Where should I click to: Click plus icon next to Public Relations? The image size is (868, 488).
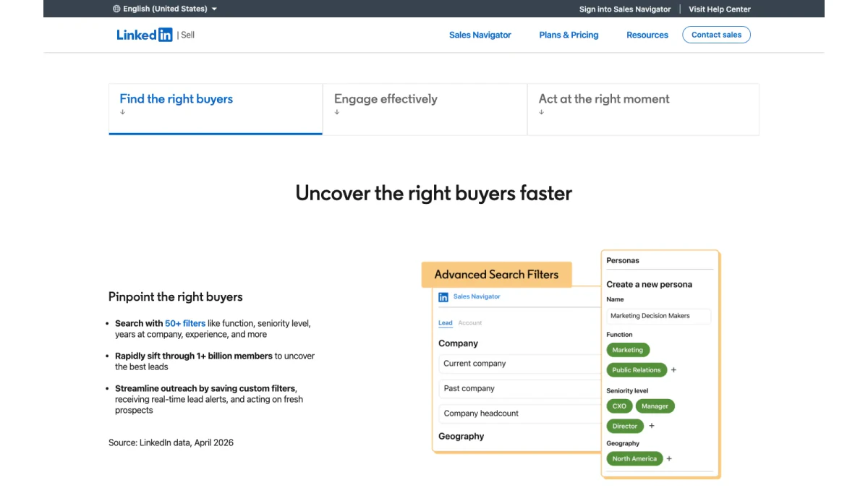[x=673, y=370]
